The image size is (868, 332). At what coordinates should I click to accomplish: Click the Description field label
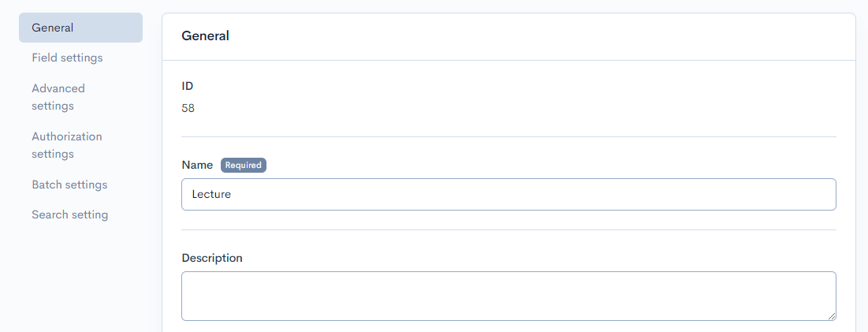point(212,258)
